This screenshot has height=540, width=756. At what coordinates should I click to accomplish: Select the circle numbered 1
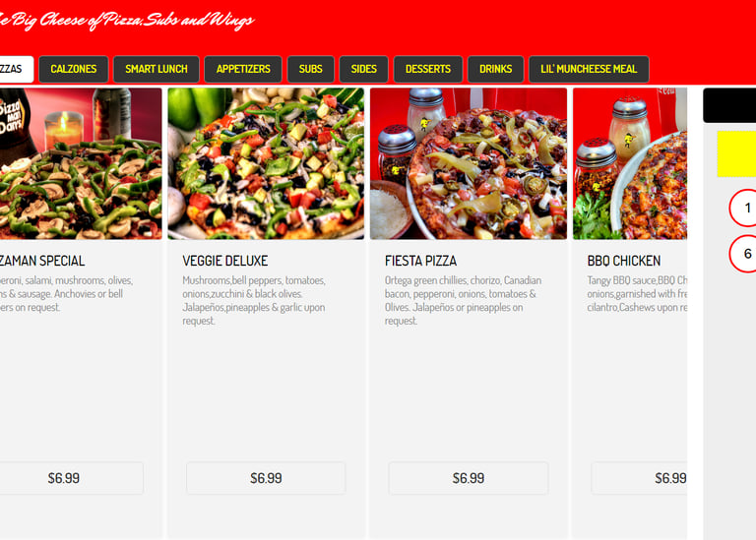743,209
